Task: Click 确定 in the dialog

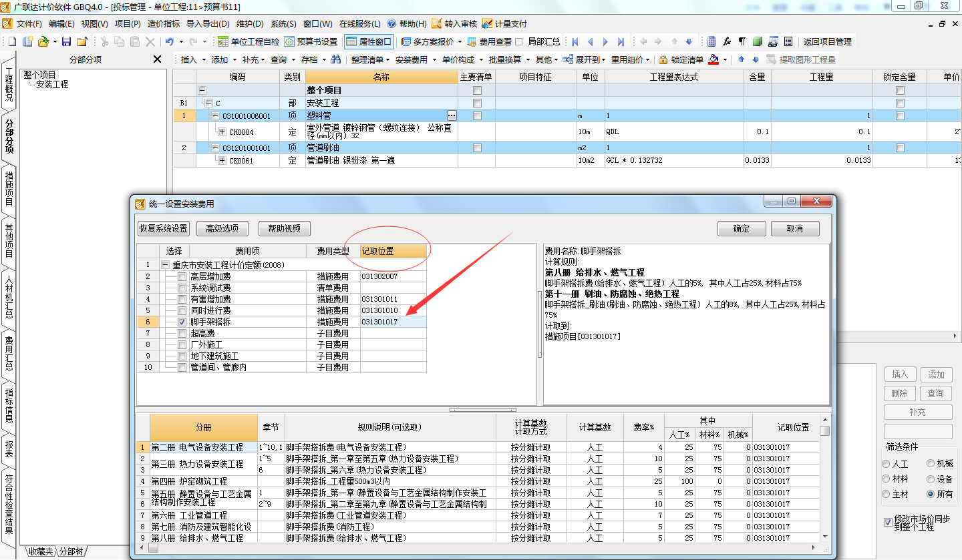Action: click(x=742, y=228)
